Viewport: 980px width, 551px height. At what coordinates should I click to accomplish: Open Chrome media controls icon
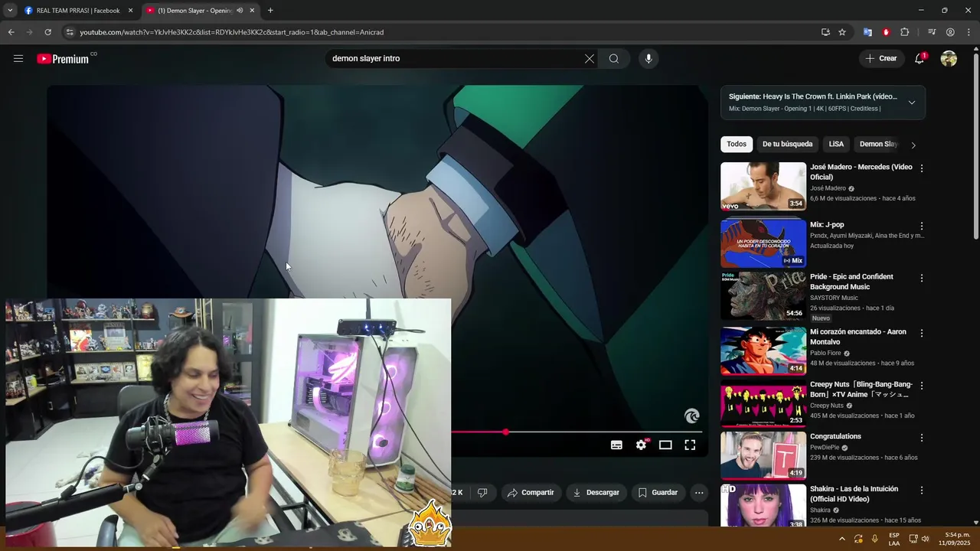click(932, 32)
